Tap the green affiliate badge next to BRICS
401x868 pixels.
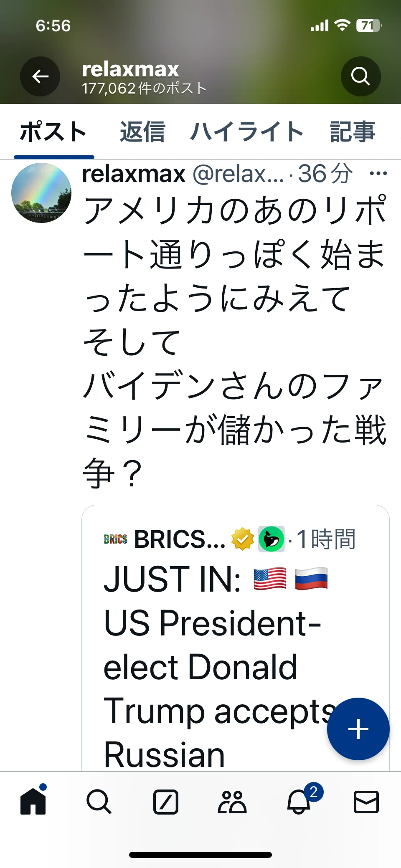tap(272, 539)
